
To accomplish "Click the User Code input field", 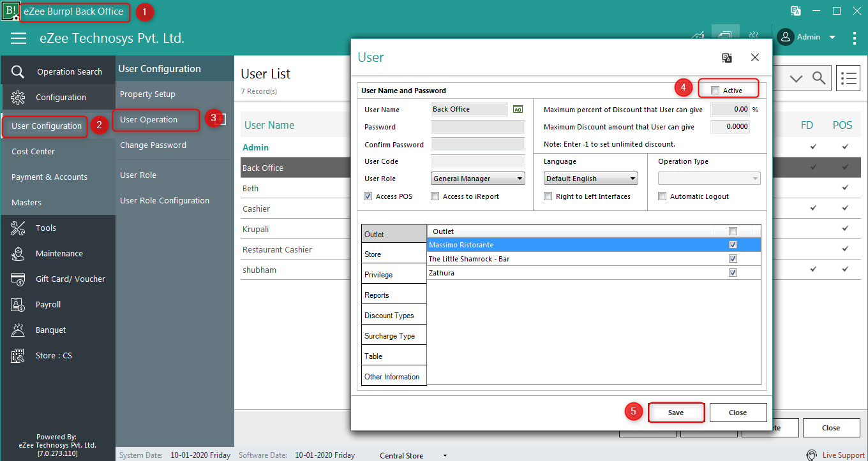I will point(478,161).
